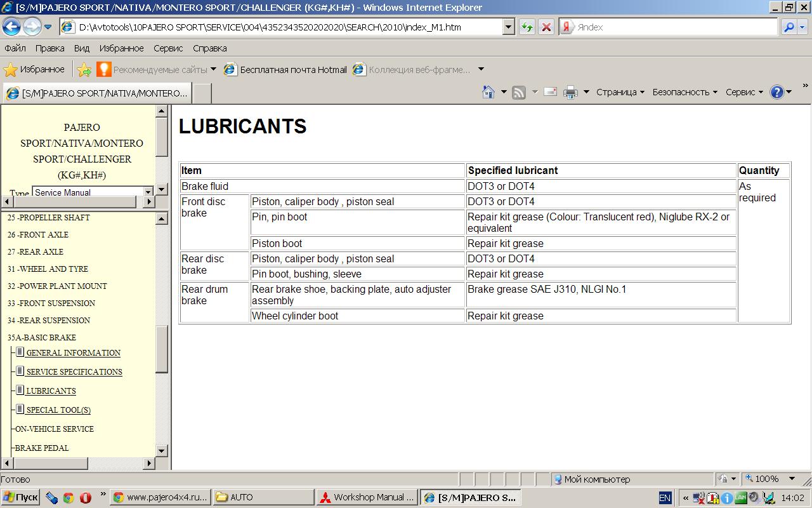
Task: Open the Type Service Manual dropdown
Action: tap(148, 192)
